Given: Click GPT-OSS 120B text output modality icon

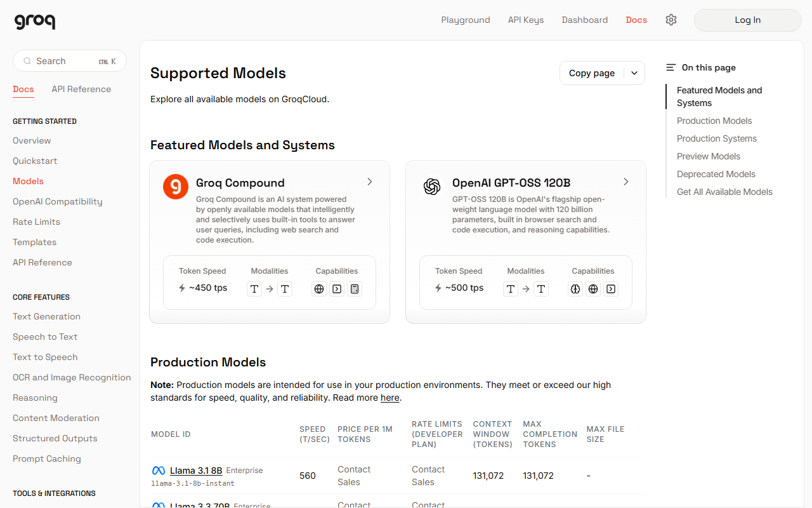Looking at the screenshot, I should pos(541,289).
